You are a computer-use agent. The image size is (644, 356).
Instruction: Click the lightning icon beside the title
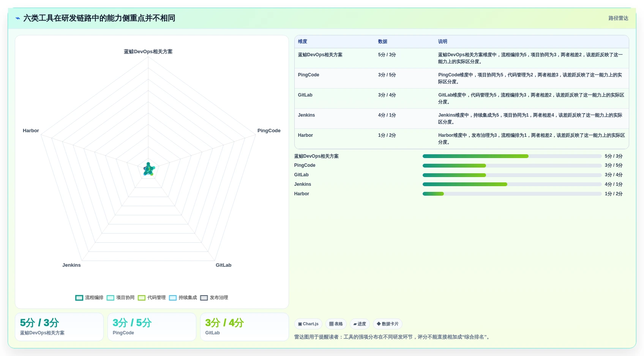point(17,18)
